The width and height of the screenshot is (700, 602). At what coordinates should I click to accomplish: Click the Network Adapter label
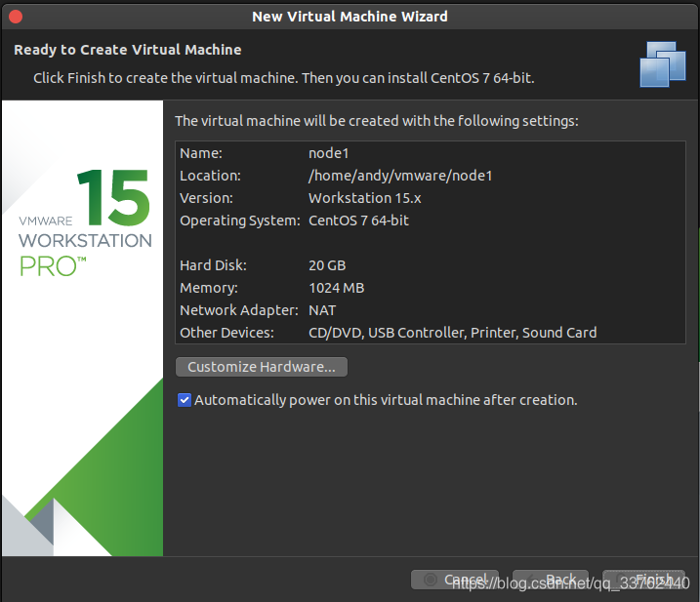pos(239,310)
